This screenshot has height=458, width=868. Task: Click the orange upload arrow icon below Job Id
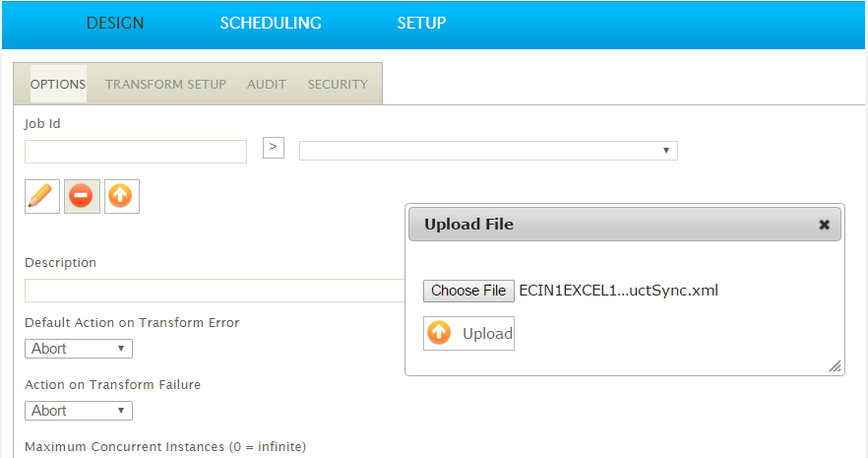coord(122,196)
